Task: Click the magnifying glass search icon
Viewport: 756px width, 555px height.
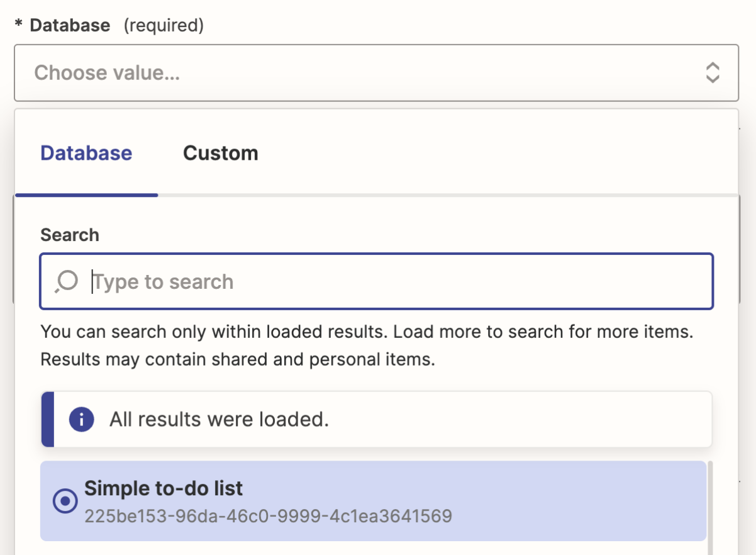Action: tap(66, 281)
